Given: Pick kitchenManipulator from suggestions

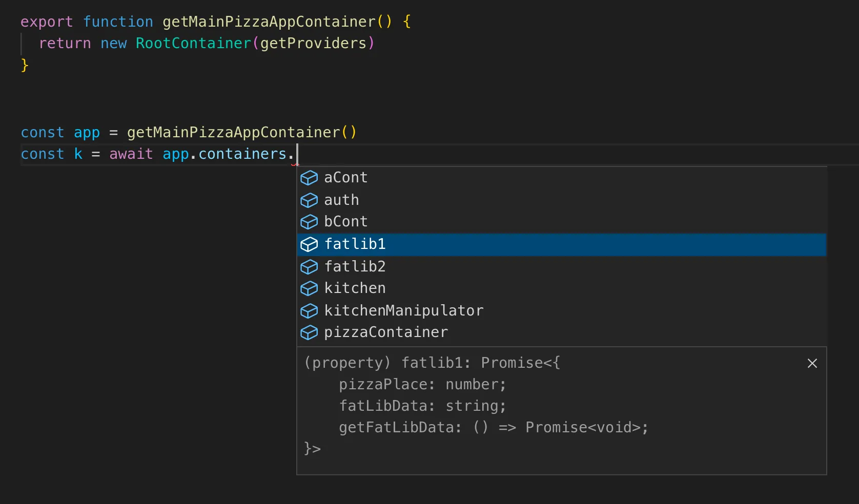Looking at the screenshot, I should [x=403, y=311].
